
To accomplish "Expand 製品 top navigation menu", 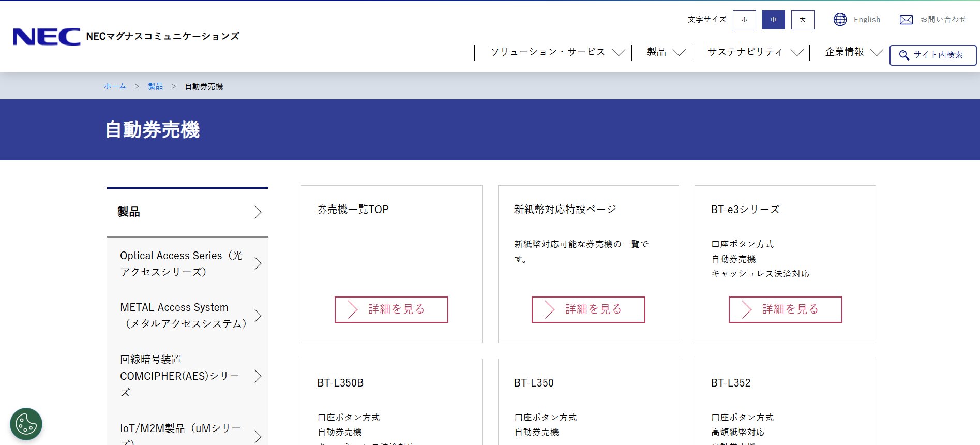I will click(656, 52).
